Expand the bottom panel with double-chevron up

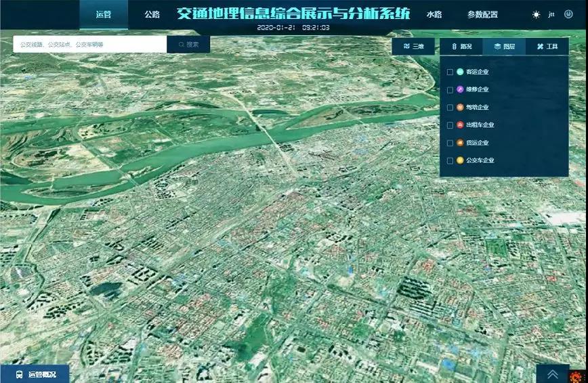(553, 374)
